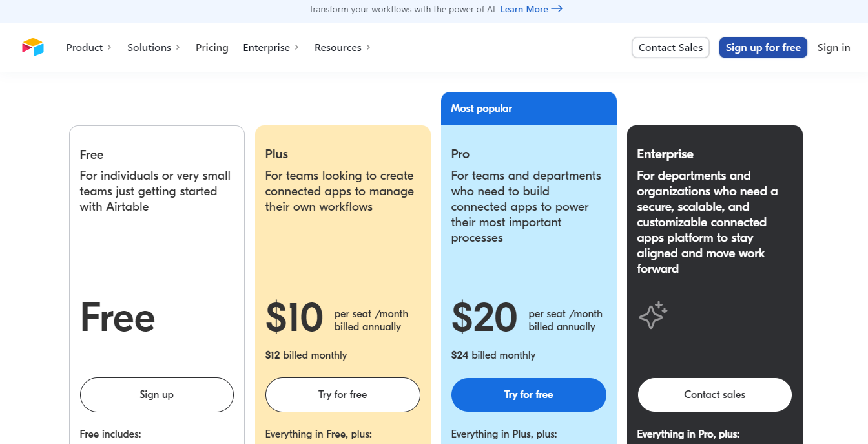
Task: Click the $20 Pro plan price
Action: click(x=484, y=318)
